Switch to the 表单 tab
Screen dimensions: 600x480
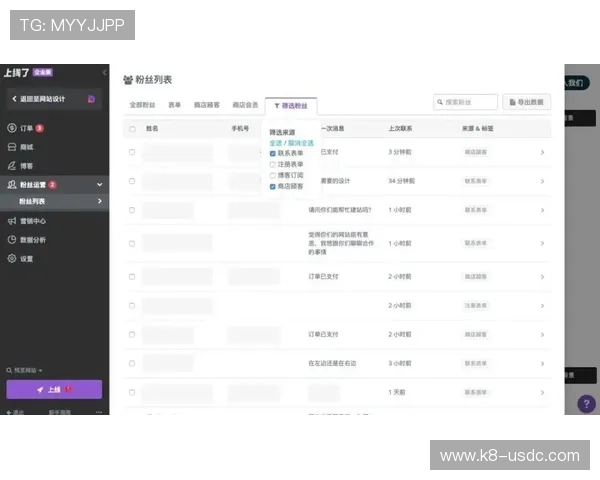point(174,105)
